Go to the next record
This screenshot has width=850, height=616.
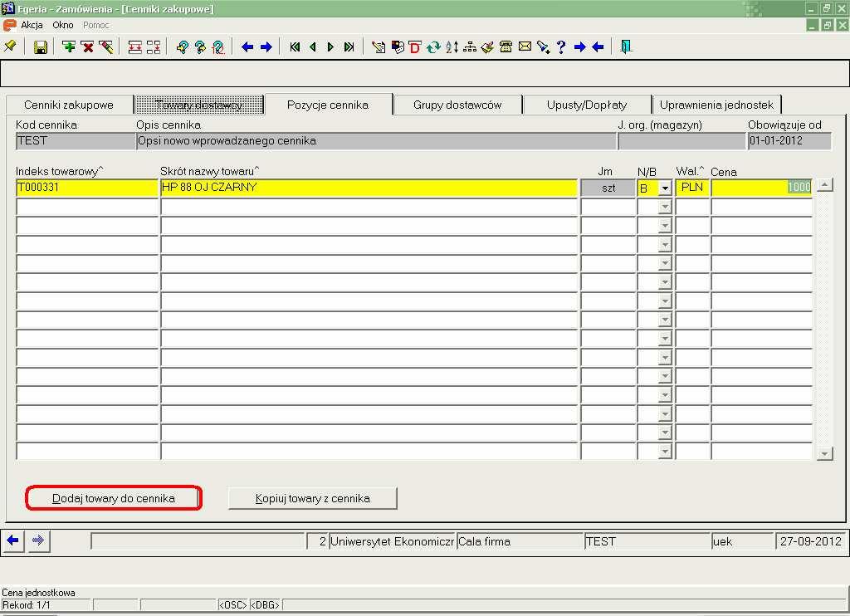330,47
